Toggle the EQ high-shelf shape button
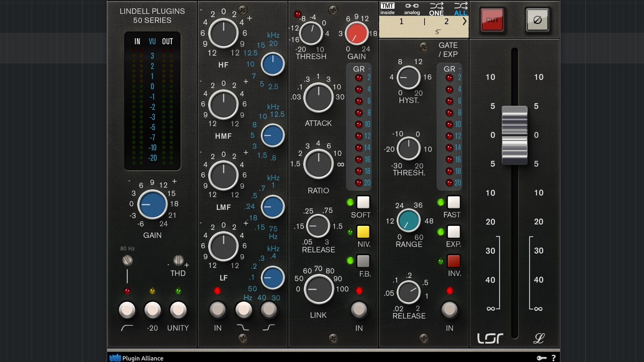The width and height of the screenshot is (644, 362). coord(269,310)
